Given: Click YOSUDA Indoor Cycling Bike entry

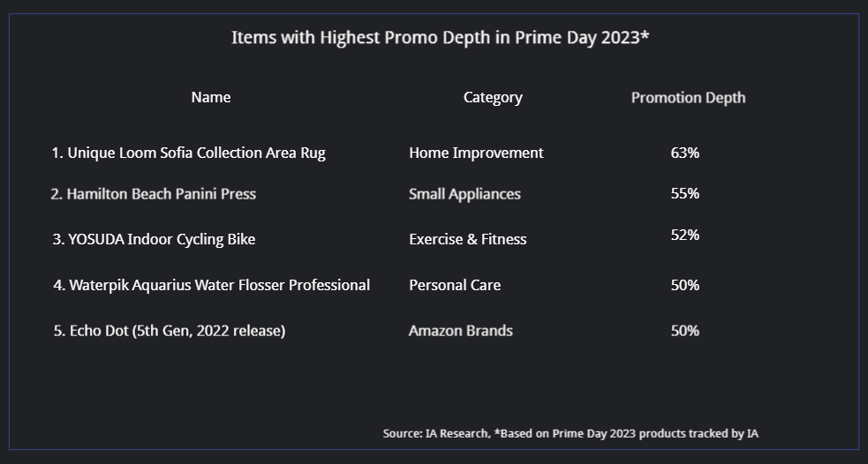Looking at the screenshot, I should 154,239.
